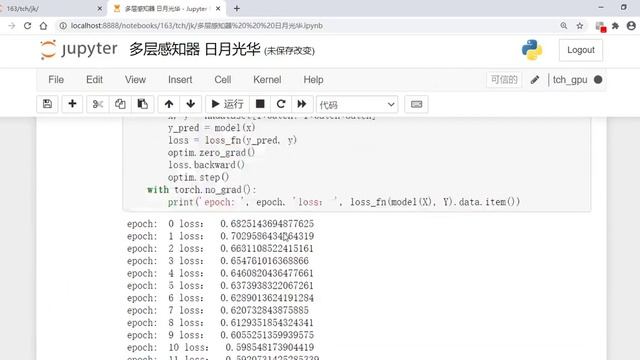Go forward with the browser arrow
Screen dimensions: 640x360
coord(11,26)
